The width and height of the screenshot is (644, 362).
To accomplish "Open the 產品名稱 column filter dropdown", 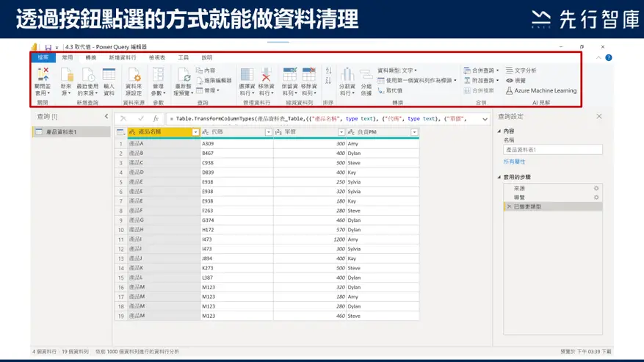I will tap(195, 132).
